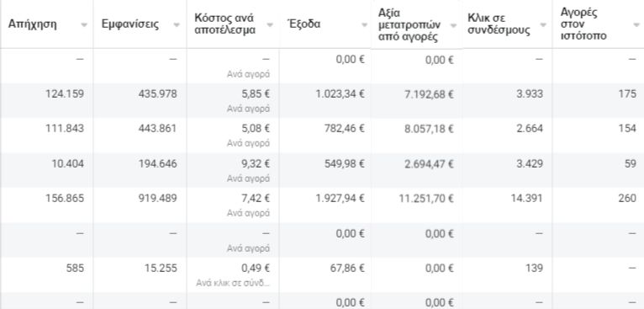Click the spend amount 67,86 €
This screenshot has height=309, width=644.
(347, 269)
